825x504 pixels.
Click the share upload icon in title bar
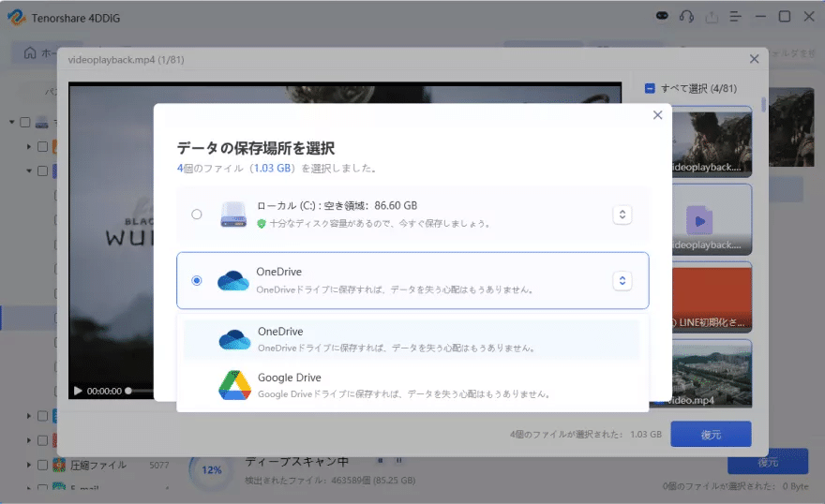712,17
